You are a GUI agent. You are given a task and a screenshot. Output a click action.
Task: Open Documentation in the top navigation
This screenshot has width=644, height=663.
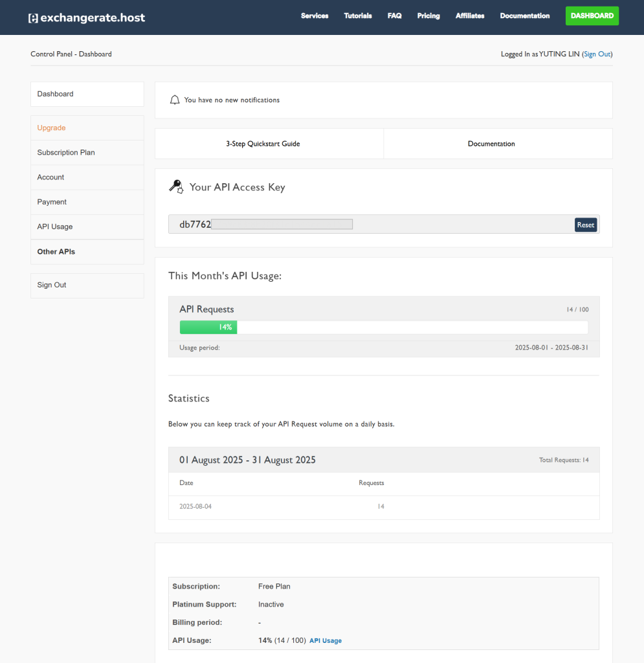coord(524,16)
